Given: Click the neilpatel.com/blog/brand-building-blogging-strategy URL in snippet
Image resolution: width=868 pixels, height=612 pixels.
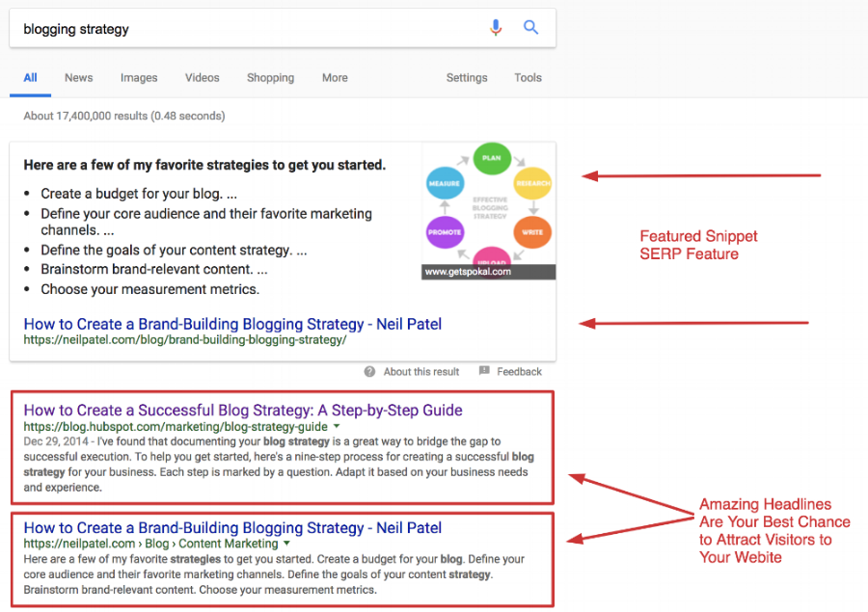Looking at the screenshot, I should [185, 340].
